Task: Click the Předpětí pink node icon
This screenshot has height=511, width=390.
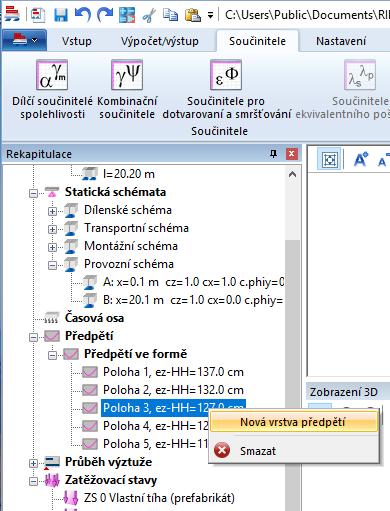Action: pos(52,336)
